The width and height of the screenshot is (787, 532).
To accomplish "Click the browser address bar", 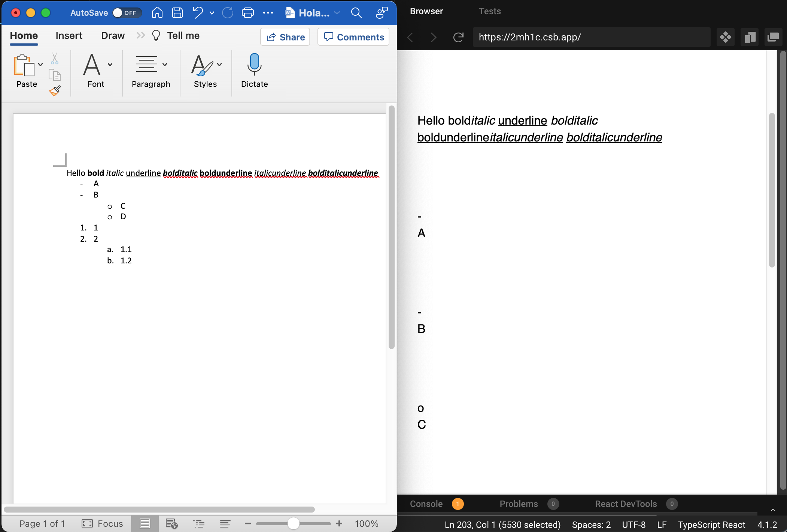I will [592, 37].
